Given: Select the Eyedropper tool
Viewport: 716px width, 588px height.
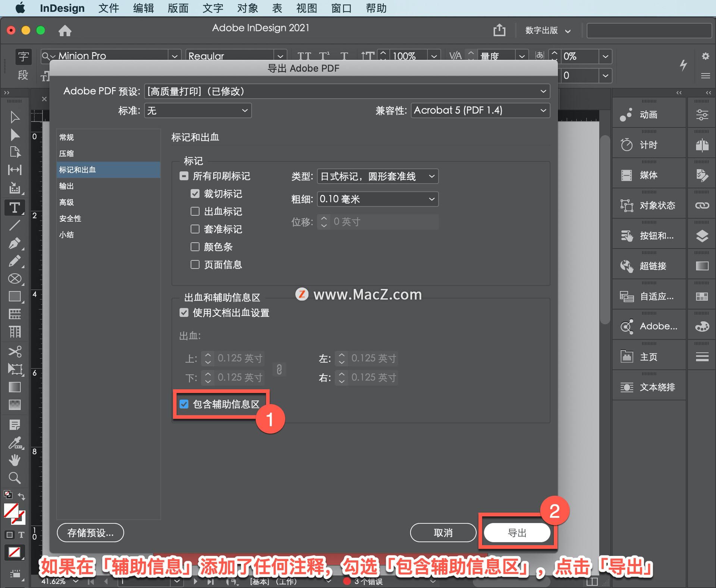Looking at the screenshot, I should (x=15, y=443).
